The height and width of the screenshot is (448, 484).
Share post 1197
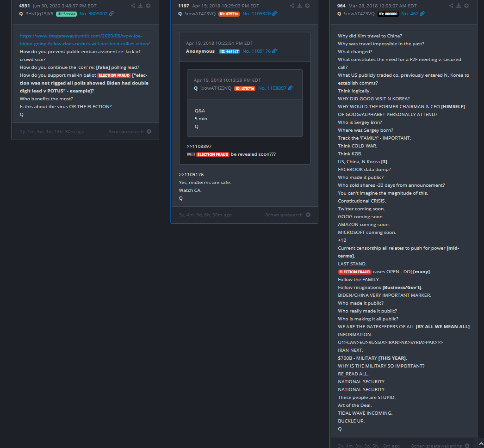[x=292, y=6]
